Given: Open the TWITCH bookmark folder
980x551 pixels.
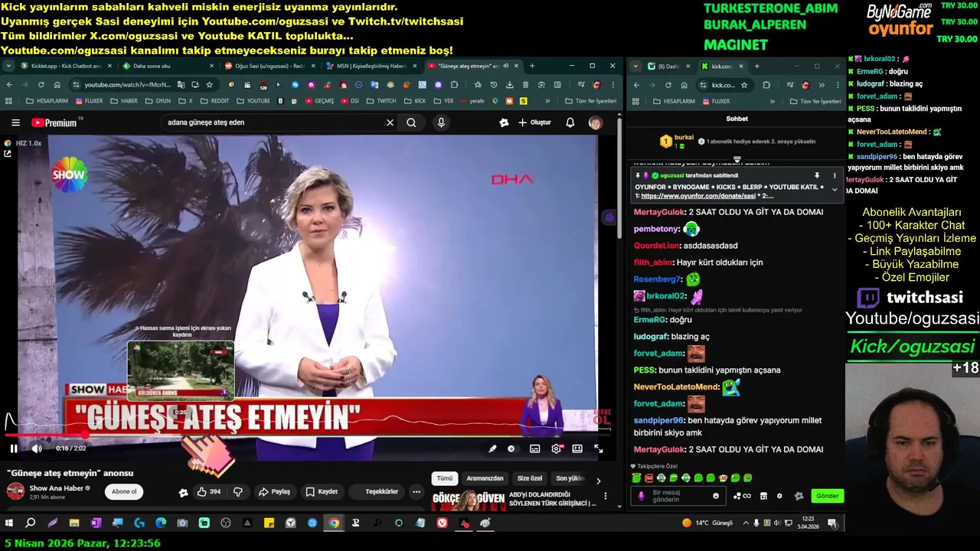Looking at the screenshot, I should click(381, 101).
